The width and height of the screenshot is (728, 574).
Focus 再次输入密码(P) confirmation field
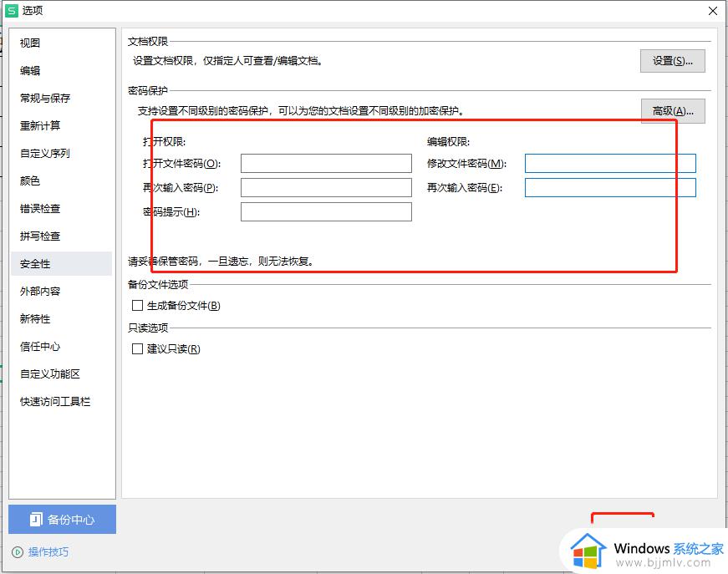click(326, 187)
